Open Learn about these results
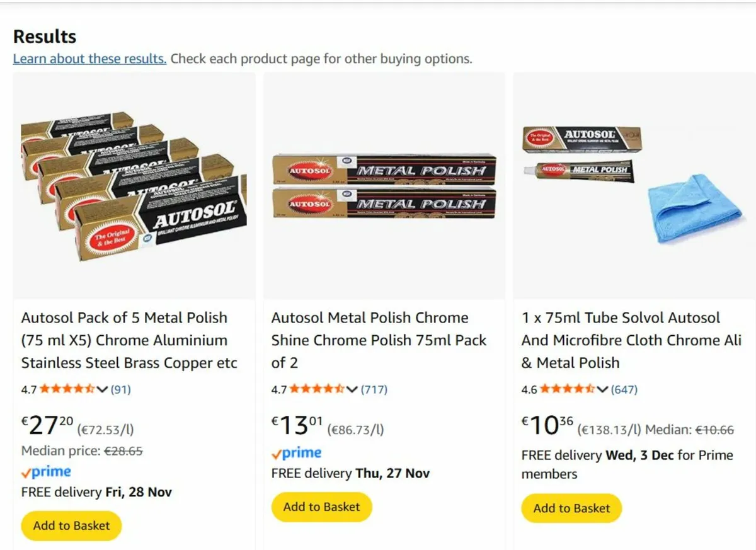This screenshot has width=756, height=550. [x=89, y=59]
